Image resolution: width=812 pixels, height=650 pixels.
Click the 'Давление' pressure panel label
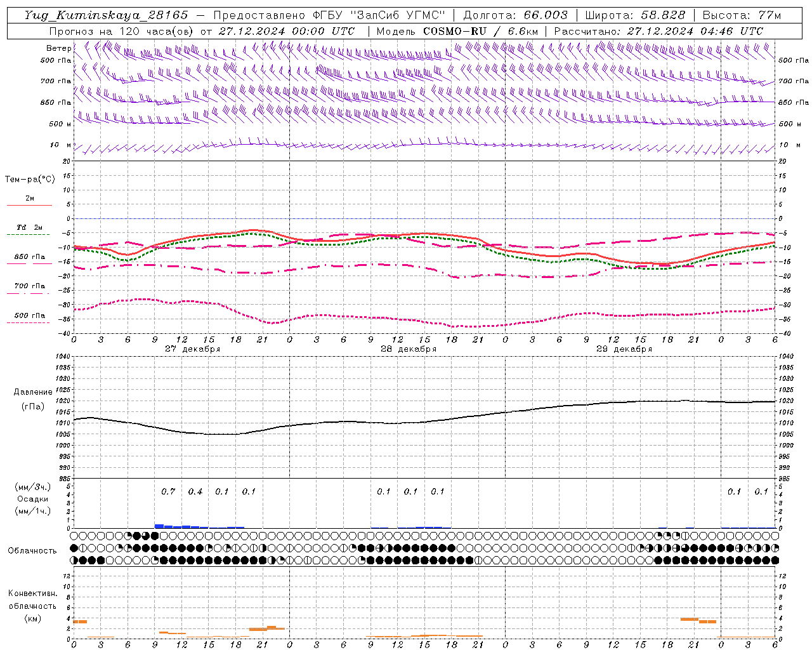click(x=33, y=392)
